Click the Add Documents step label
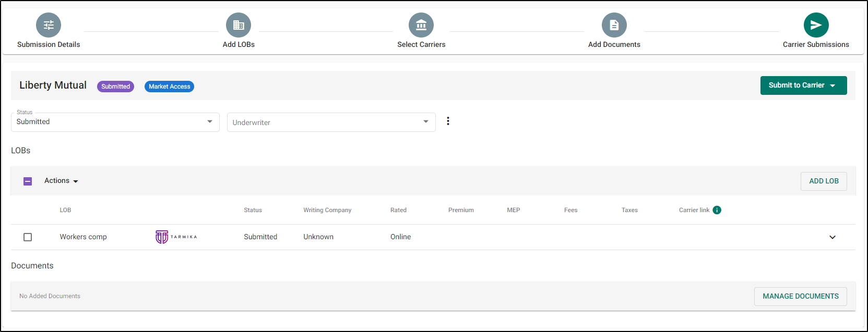The width and height of the screenshot is (868, 332). pos(614,45)
